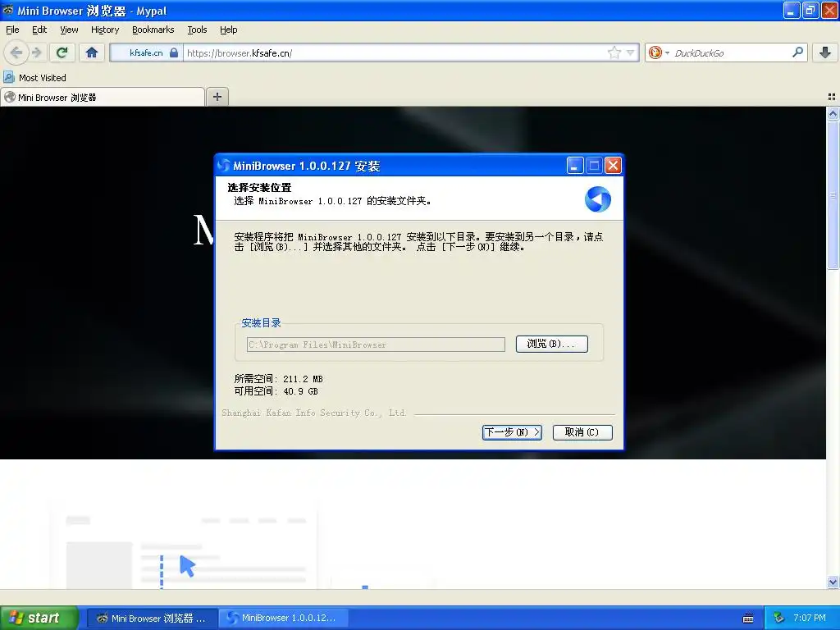
Task: Open the Bookmarks menu
Action: pyautogui.click(x=153, y=30)
